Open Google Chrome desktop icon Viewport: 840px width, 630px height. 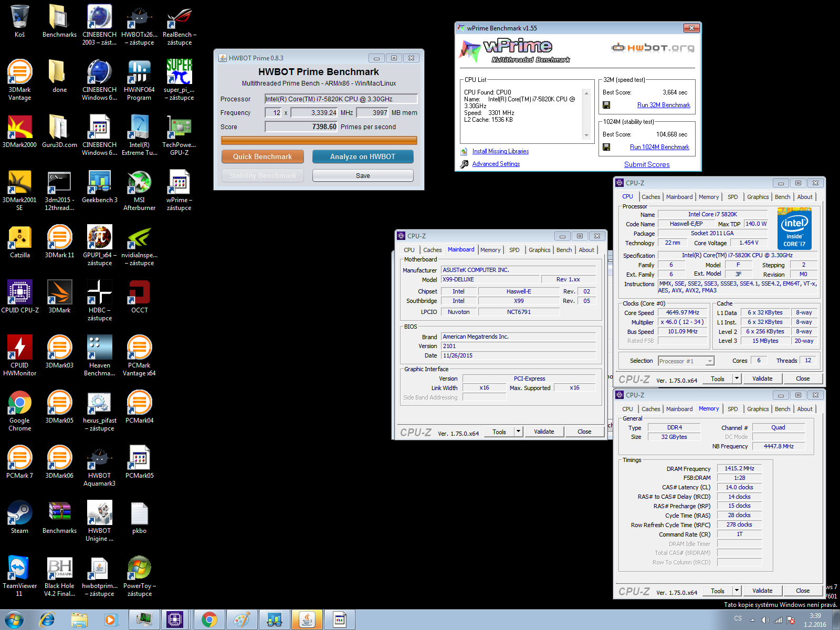(20, 411)
